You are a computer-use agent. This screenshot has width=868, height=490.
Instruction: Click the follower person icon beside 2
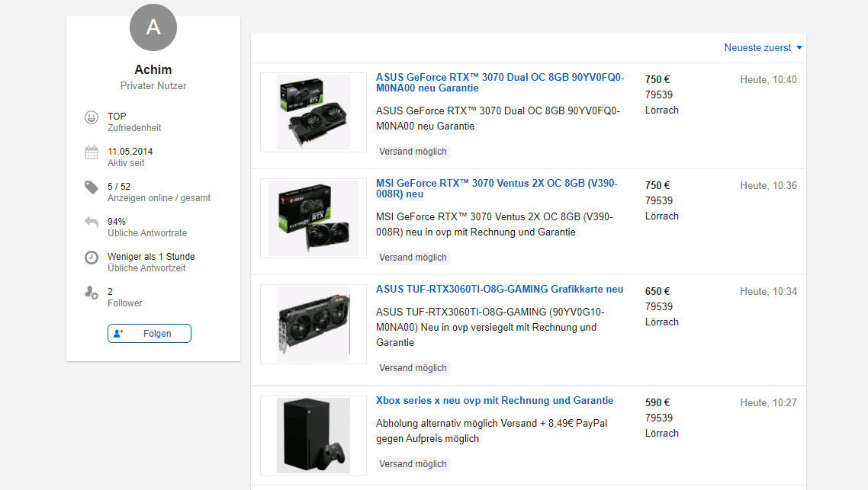pyautogui.click(x=92, y=293)
